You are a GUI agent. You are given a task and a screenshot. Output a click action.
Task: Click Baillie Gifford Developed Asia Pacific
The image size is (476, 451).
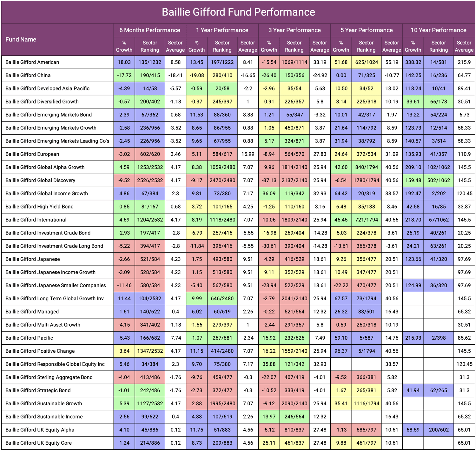coord(48,89)
